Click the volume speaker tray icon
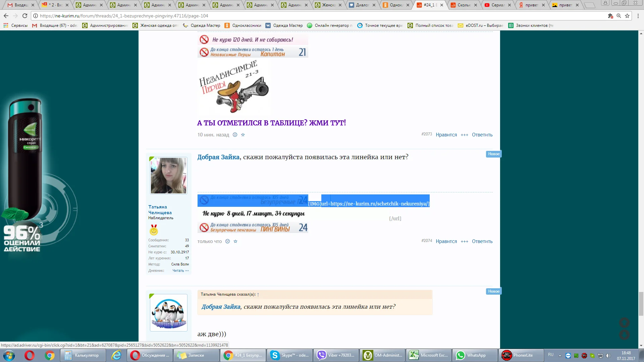Image resolution: width=644 pixels, height=362 pixels. coord(608,356)
